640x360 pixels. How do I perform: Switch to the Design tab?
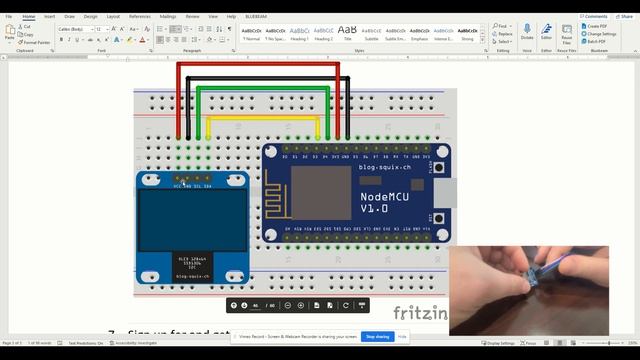(91, 17)
